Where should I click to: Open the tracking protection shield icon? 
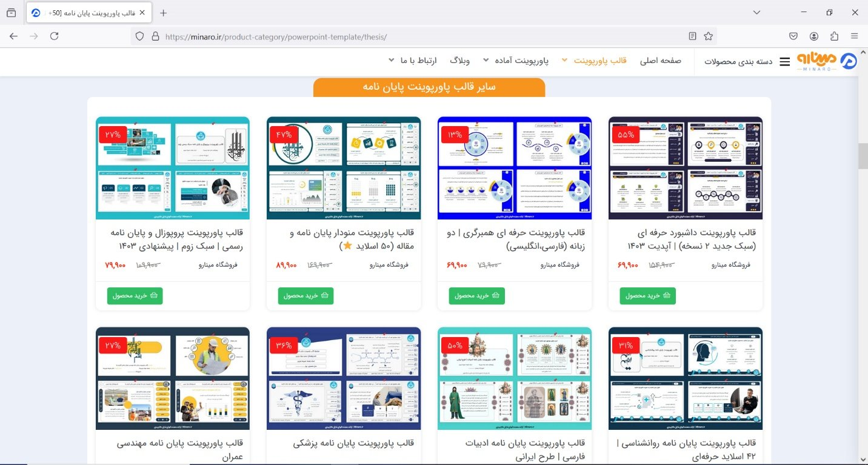pyautogui.click(x=140, y=36)
